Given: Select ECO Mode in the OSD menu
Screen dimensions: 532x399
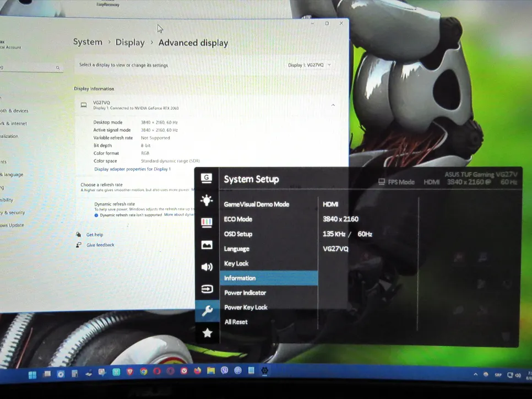Looking at the screenshot, I should pyautogui.click(x=238, y=219).
